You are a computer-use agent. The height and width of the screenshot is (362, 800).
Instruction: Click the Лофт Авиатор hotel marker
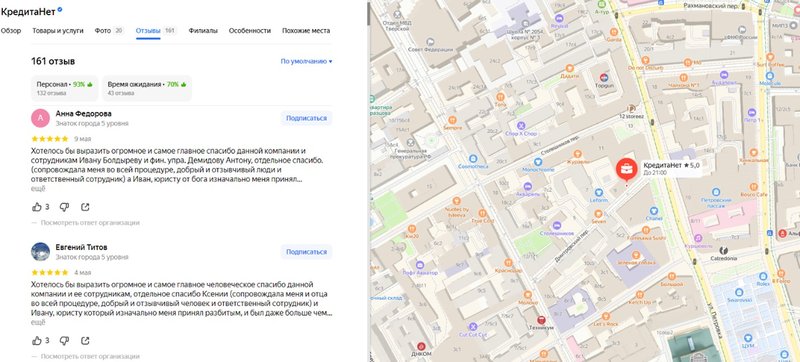pos(420,265)
